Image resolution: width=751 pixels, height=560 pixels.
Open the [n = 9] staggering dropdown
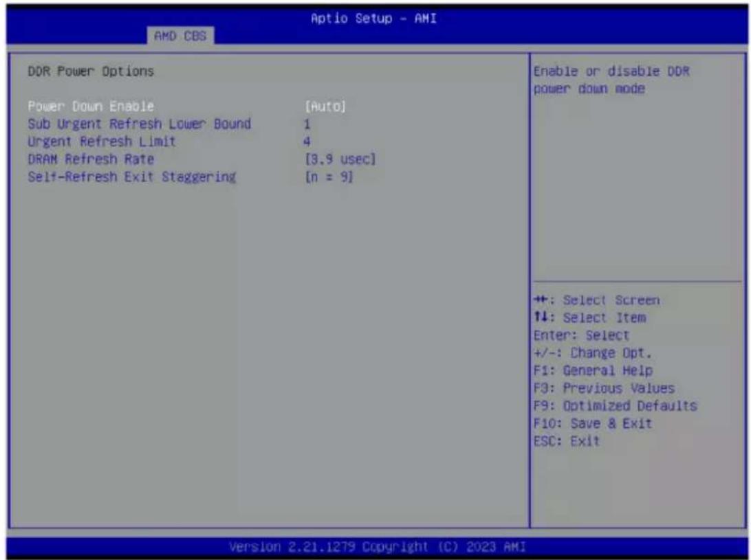point(329,177)
